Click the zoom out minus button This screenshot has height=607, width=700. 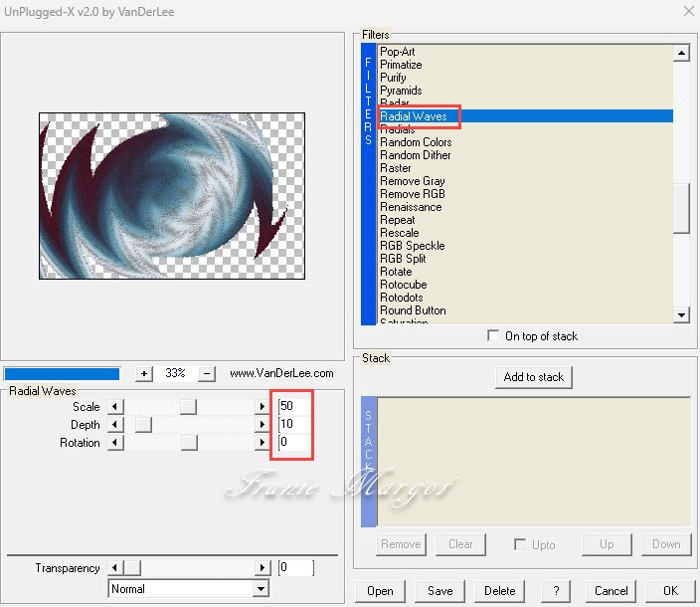point(207,373)
